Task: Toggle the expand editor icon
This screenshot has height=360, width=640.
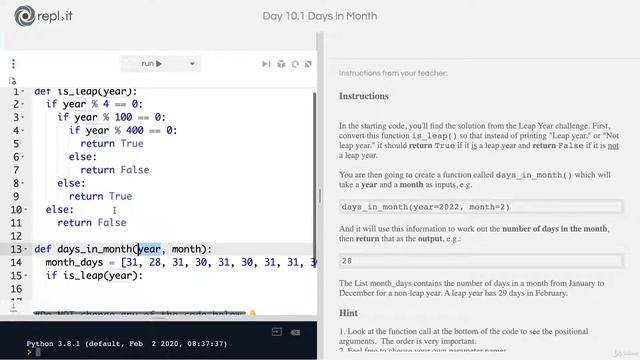Action: point(309,64)
